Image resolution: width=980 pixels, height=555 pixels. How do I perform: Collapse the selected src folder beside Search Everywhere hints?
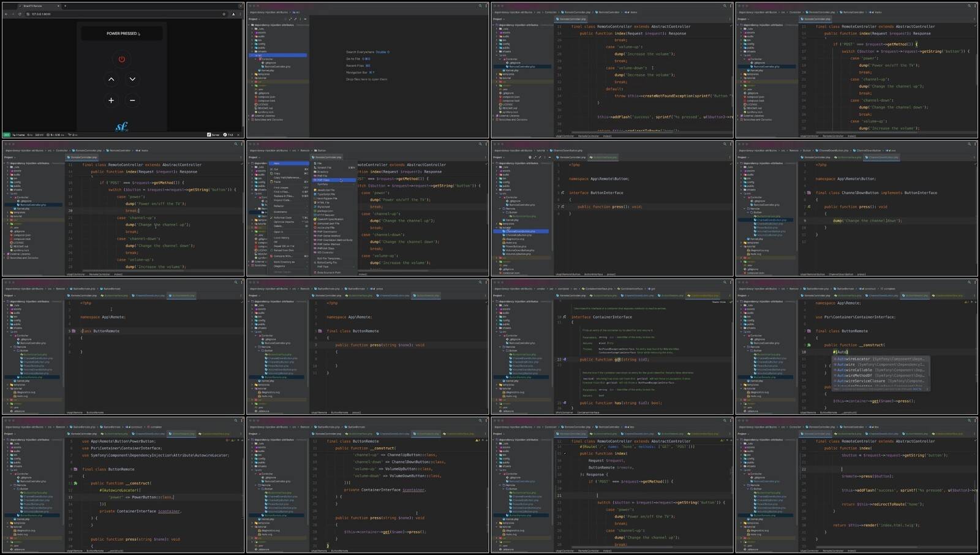(256, 56)
